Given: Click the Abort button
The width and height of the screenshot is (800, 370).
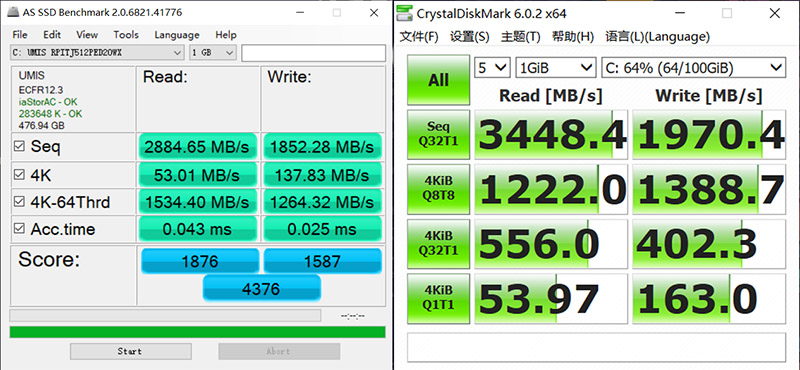Looking at the screenshot, I should tap(279, 351).
